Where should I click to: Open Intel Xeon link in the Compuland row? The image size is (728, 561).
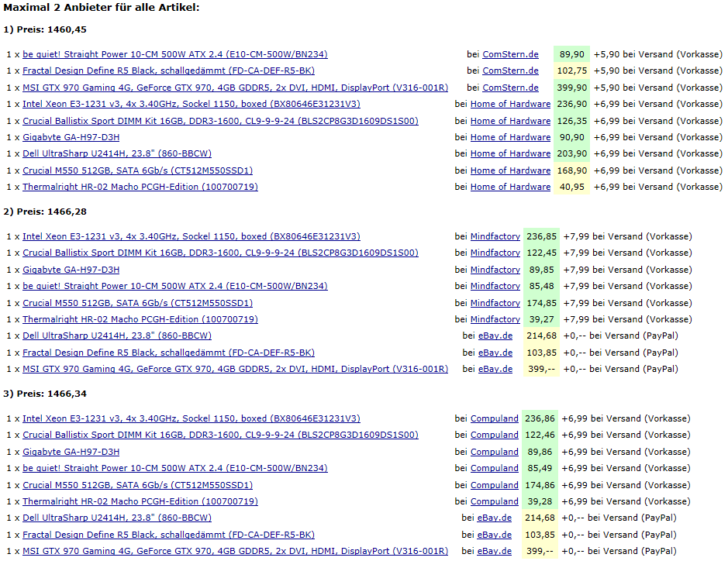click(191, 418)
